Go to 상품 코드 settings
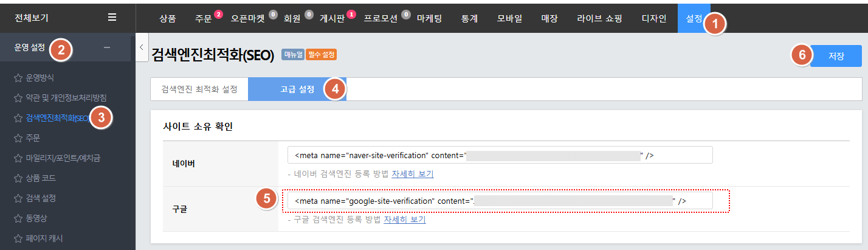 [x=41, y=178]
